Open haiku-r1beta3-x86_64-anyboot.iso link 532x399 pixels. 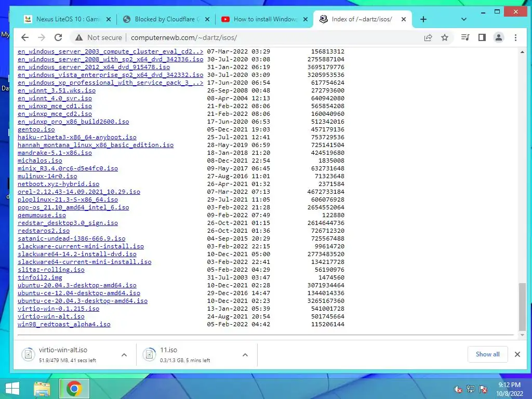pos(77,137)
